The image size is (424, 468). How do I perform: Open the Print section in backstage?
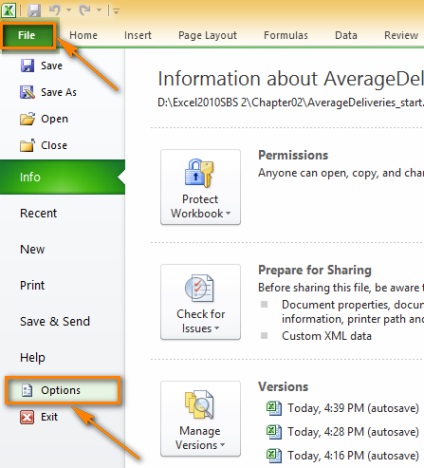[32, 285]
